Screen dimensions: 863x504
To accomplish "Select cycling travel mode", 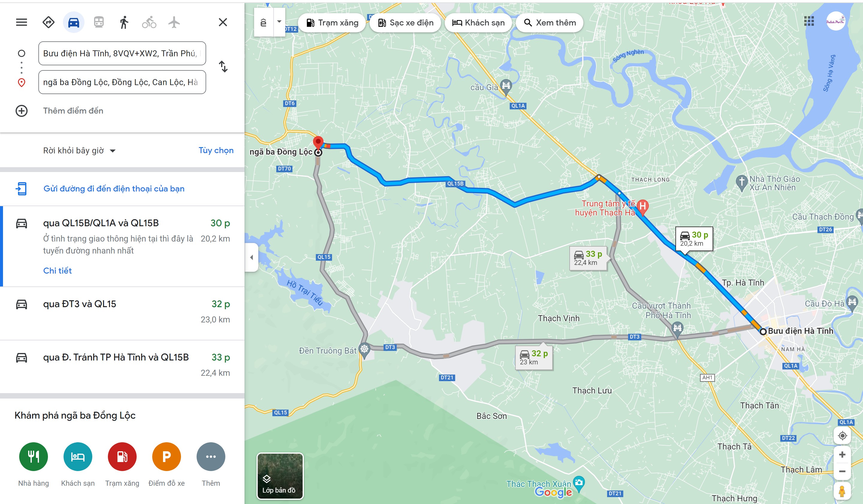I will coord(149,22).
